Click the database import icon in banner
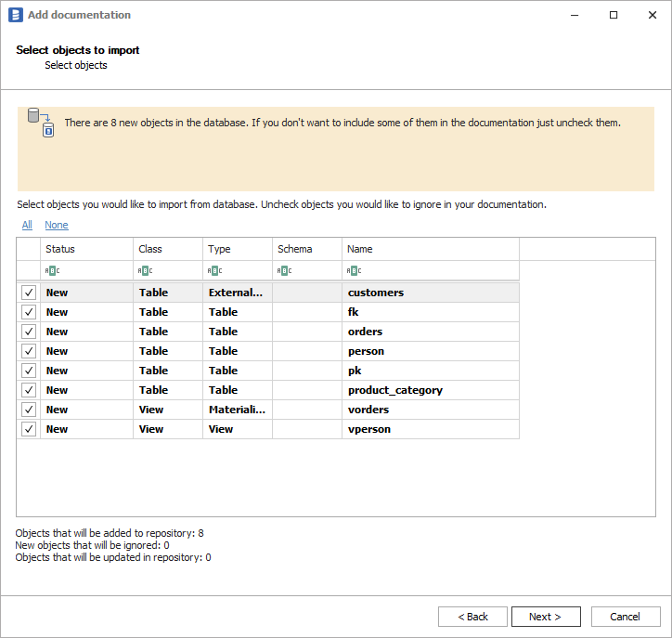 (x=42, y=122)
